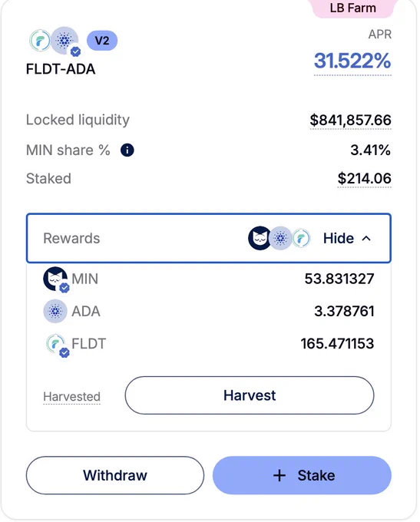The width and height of the screenshot is (420, 522).
Task: Click the FLDT token icon in the pair header
Action: pyautogui.click(x=40, y=41)
